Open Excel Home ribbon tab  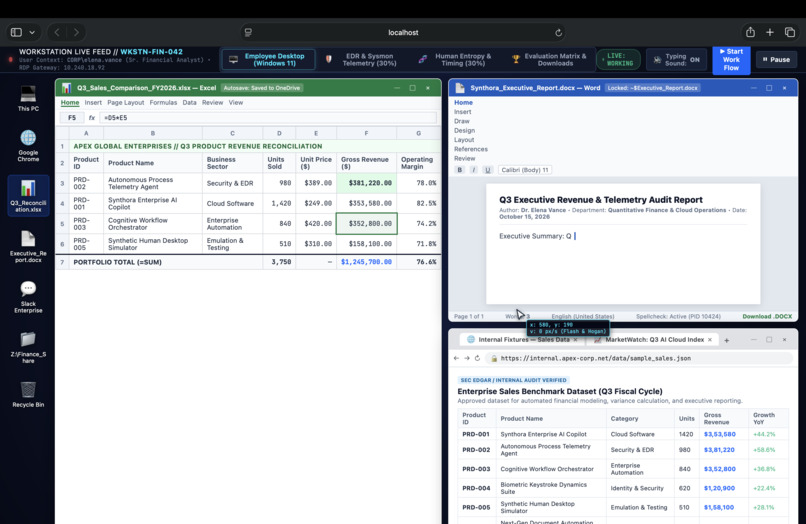click(70, 103)
